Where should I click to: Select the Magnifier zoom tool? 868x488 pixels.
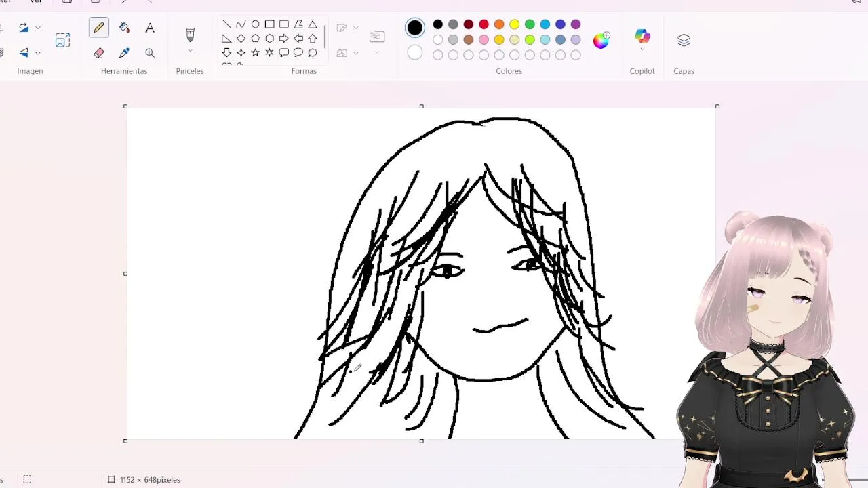point(150,53)
